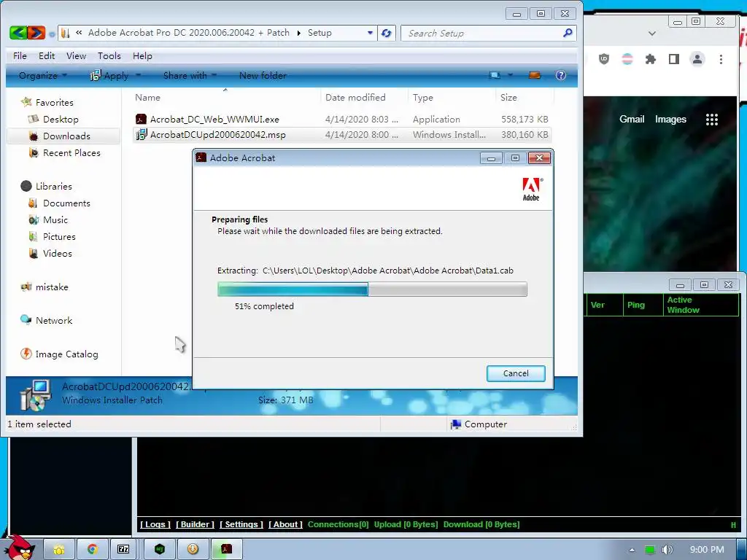Open the Adobe Acrobat installer taskbar icon

[226, 549]
